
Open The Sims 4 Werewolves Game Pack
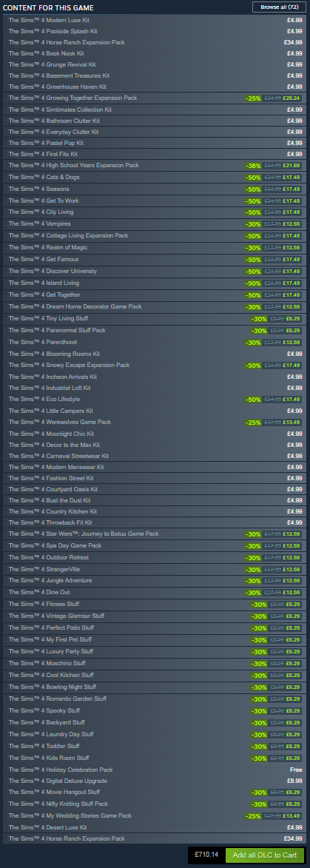(155, 422)
